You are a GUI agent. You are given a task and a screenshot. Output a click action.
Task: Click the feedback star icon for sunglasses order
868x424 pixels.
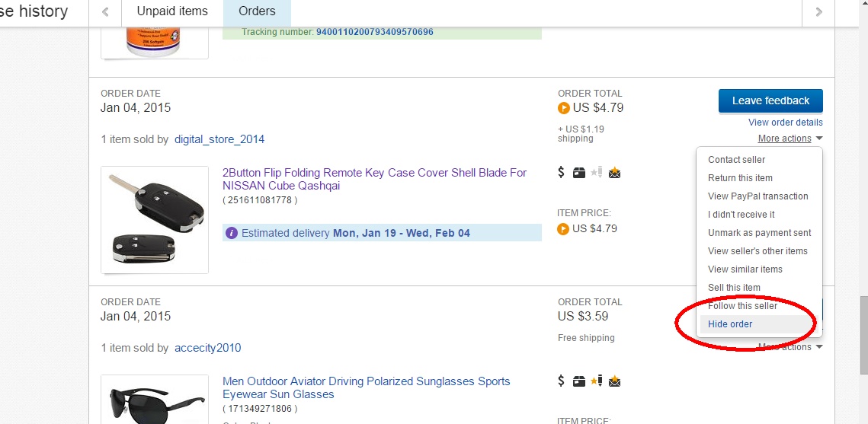point(597,381)
